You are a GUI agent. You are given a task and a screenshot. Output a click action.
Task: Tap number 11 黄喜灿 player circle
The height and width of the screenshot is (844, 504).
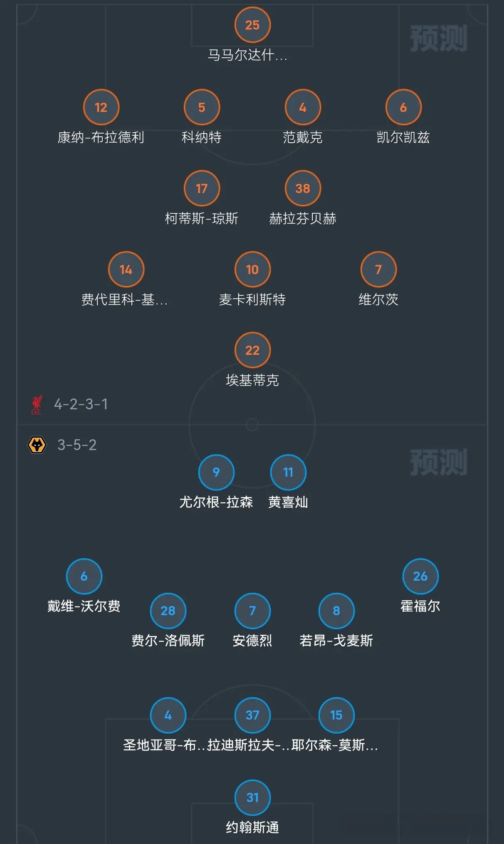[x=288, y=472]
